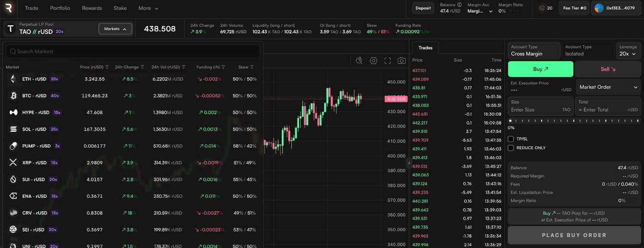Image resolution: width=644 pixels, height=248 pixels.
Task: Open the chart indicators icon
Action: coord(359,60)
